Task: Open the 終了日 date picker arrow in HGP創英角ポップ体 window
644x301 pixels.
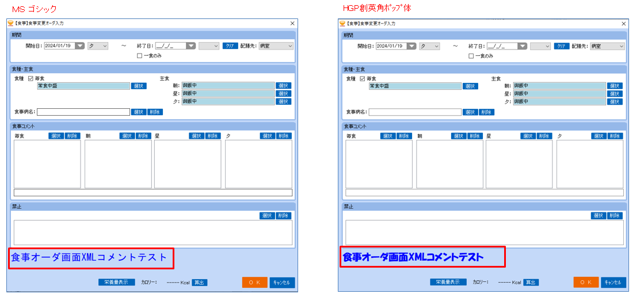Action: [x=523, y=46]
